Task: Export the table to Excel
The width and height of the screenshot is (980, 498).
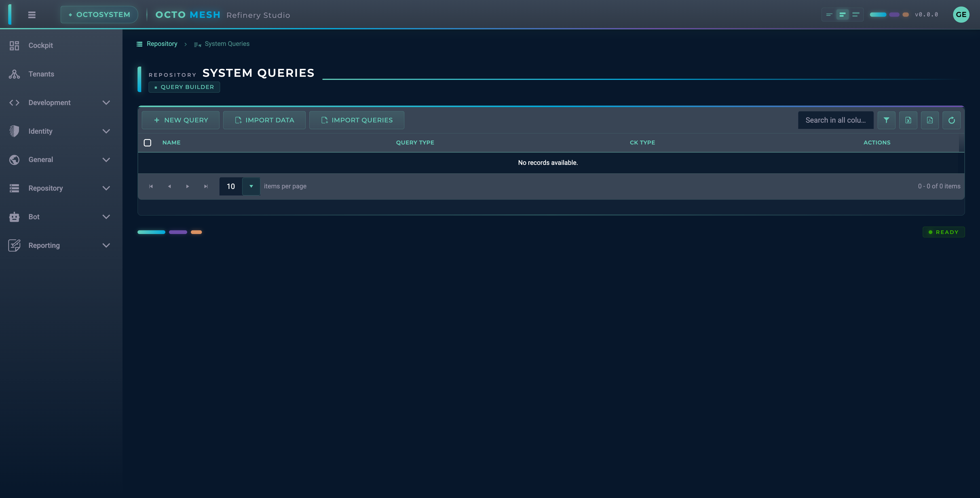Action: (908, 120)
